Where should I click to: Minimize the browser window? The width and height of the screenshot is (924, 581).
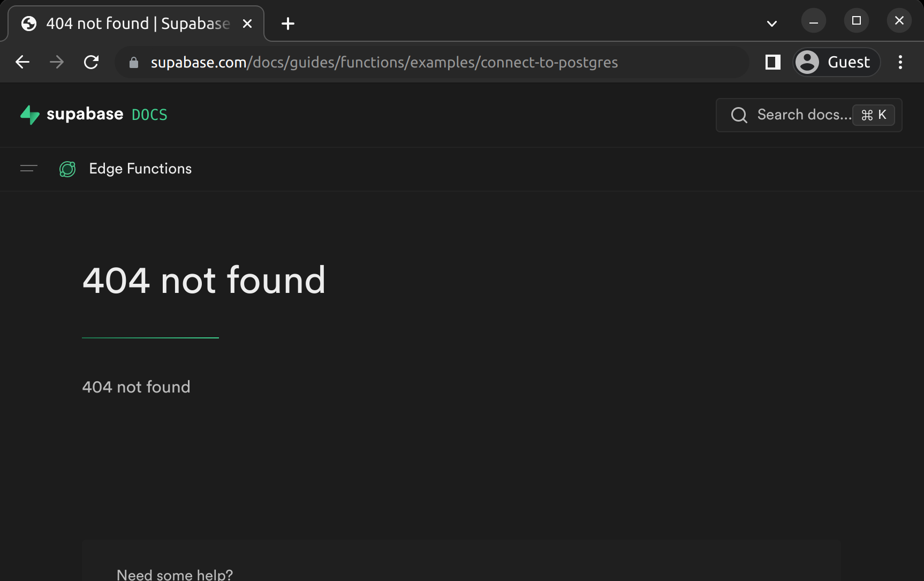(814, 21)
